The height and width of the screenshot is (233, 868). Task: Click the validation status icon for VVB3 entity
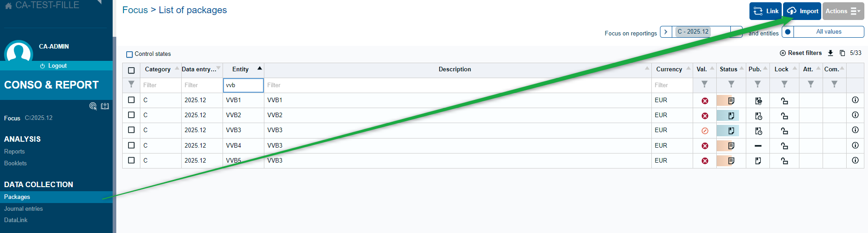pyautogui.click(x=705, y=131)
